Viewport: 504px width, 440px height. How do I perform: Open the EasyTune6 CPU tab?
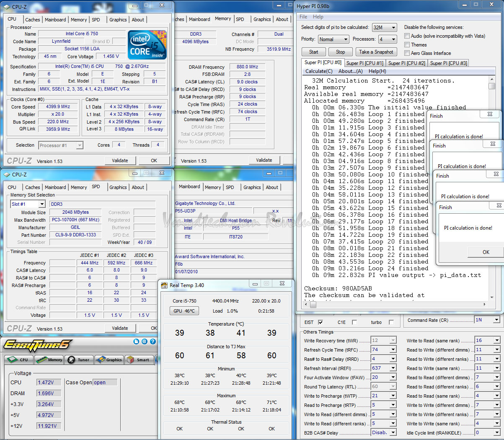coord(18,360)
